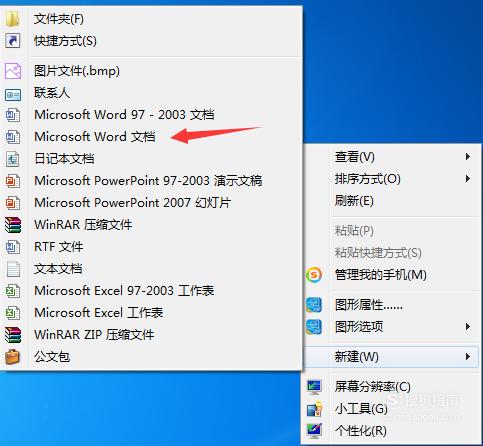Expand the 排序方式(O) submenu arrow
483x446 pixels.
pyautogui.click(x=468, y=179)
